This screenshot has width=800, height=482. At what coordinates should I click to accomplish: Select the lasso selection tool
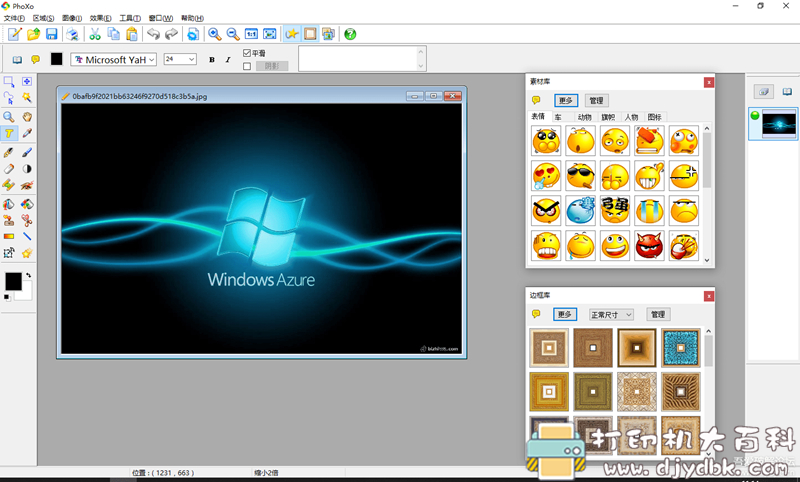[x=9, y=98]
